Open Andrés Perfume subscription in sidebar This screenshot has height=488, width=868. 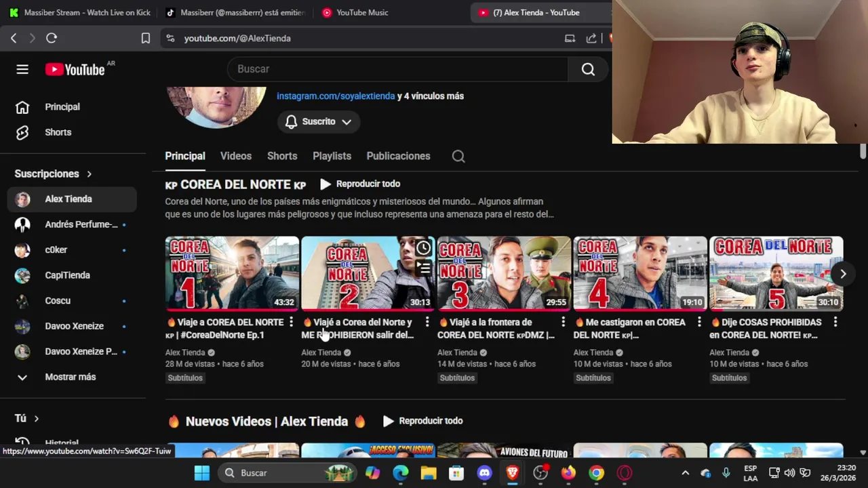[x=72, y=224]
